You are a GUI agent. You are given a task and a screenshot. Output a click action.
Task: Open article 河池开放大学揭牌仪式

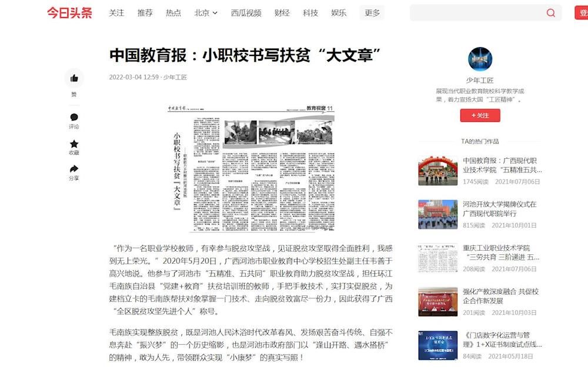[499, 209]
